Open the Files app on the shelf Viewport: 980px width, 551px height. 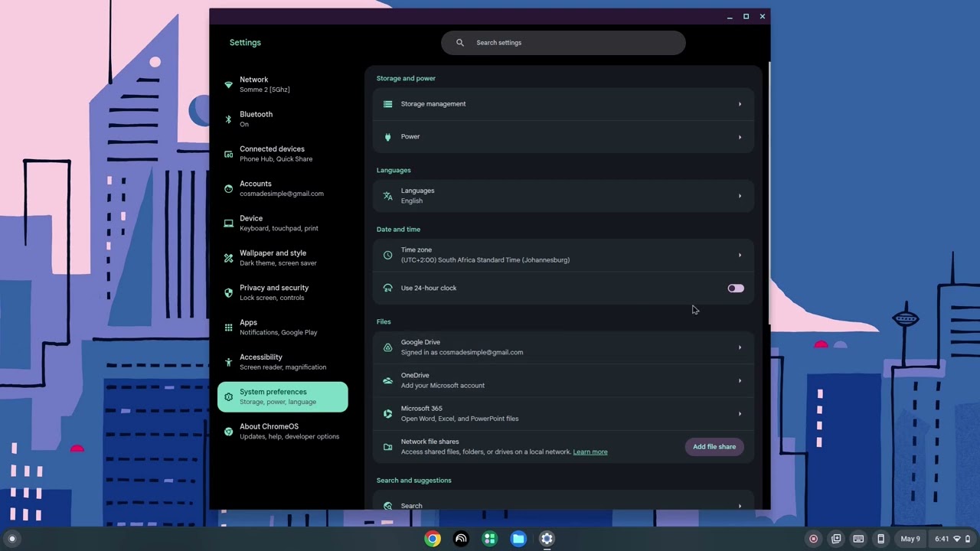(518, 539)
